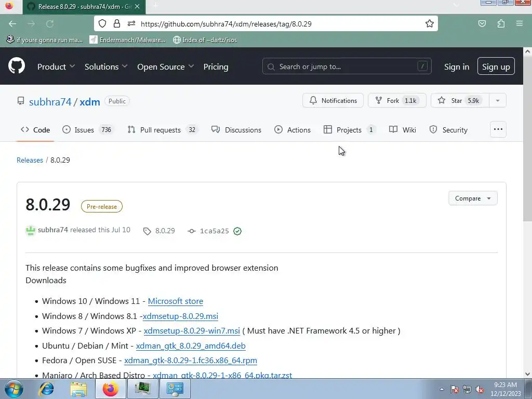This screenshot has height=399, width=532.
Task: Click scrollbar down arrow
Action: click(x=527, y=374)
